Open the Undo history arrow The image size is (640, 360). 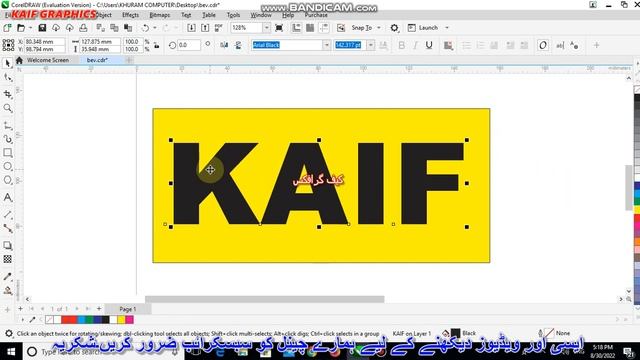point(155,28)
